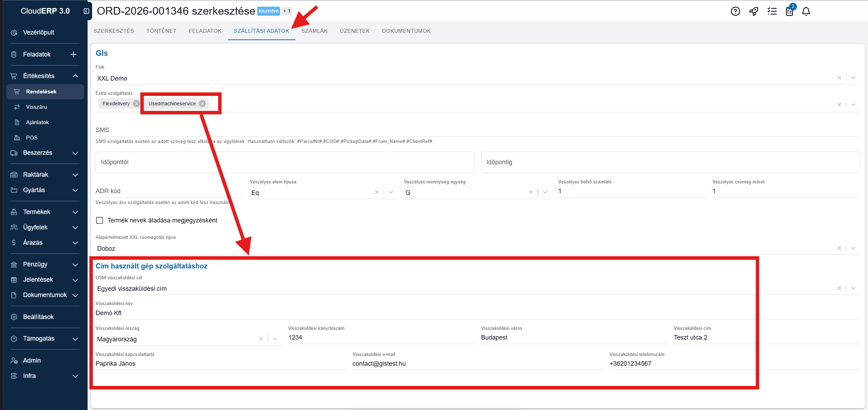This screenshot has width=868, height=410.
Task: Open the Visszaküldési ország dropdown
Action: [275, 339]
